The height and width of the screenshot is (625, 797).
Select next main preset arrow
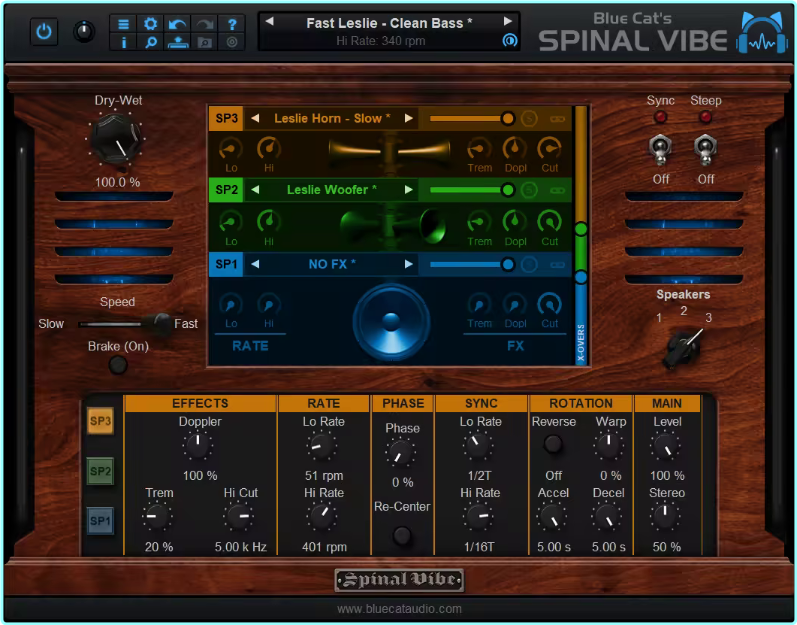507,21
